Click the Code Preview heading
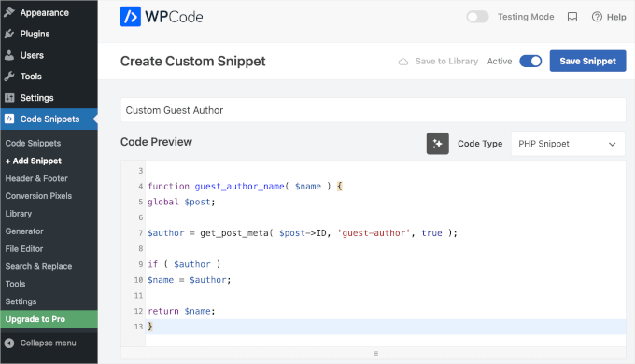Viewport: 635px width, 364px height. click(156, 142)
